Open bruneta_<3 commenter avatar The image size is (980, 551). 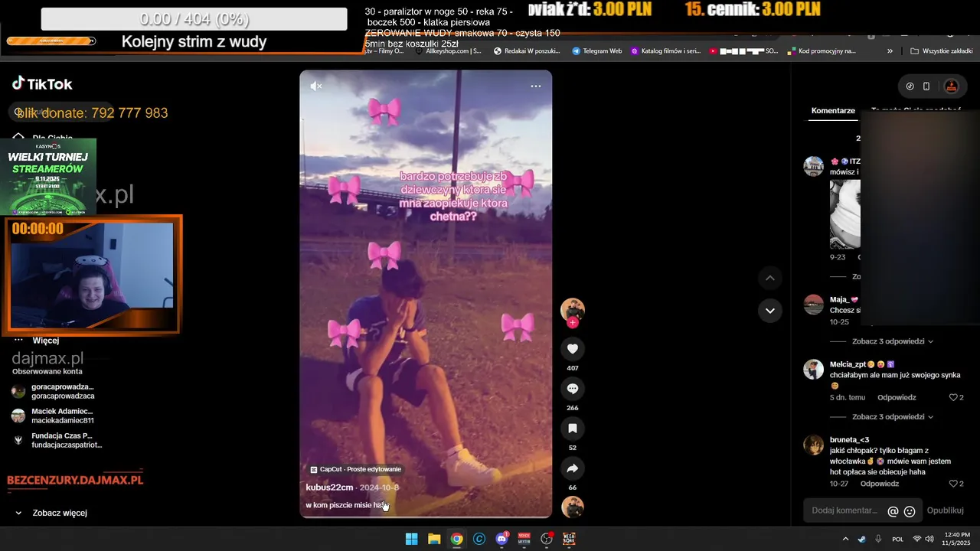[x=813, y=445]
